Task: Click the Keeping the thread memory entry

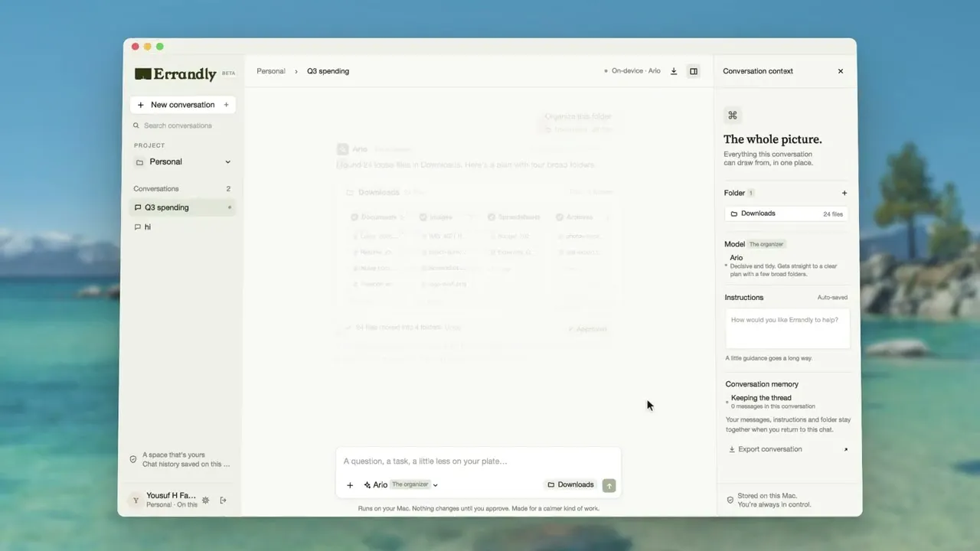Action: click(769, 402)
